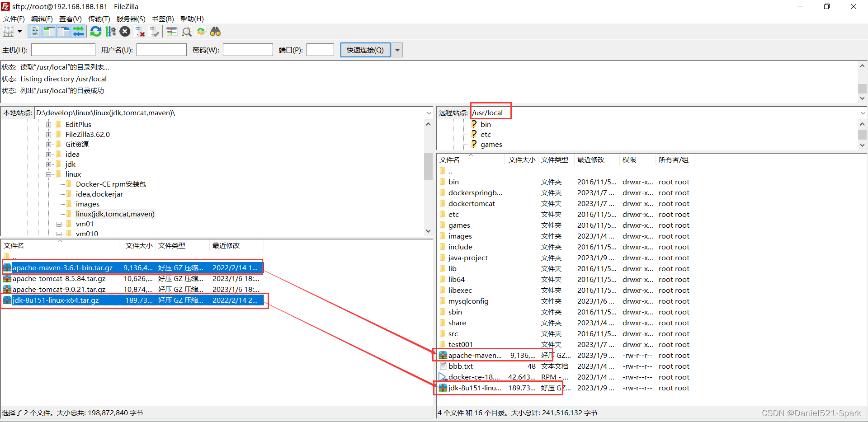Open the 传输(T) menu
868x422 pixels.
tap(99, 19)
